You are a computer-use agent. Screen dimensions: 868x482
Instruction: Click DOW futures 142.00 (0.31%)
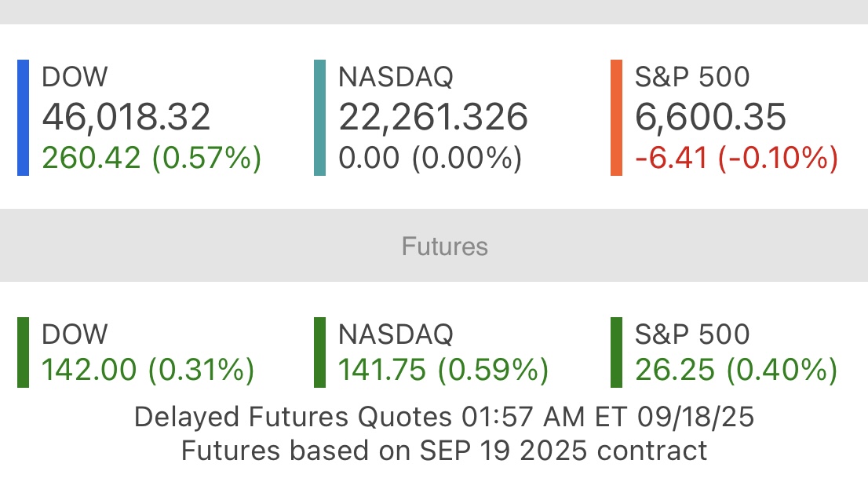[x=148, y=370]
